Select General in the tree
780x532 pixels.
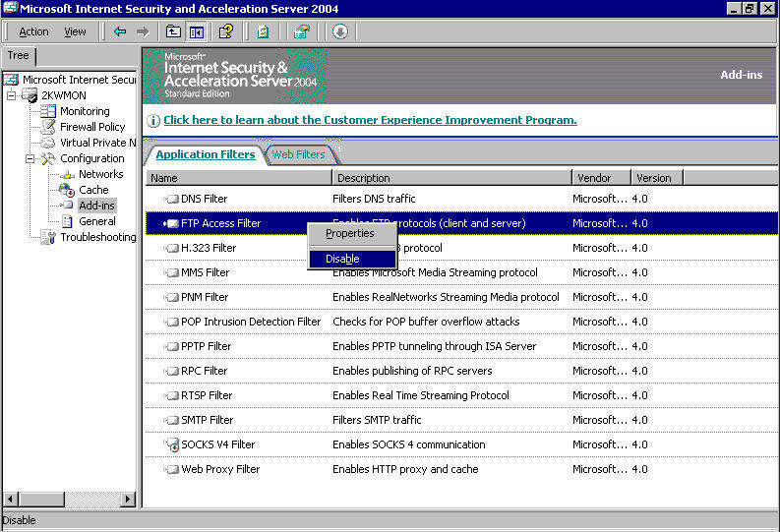pos(97,222)
